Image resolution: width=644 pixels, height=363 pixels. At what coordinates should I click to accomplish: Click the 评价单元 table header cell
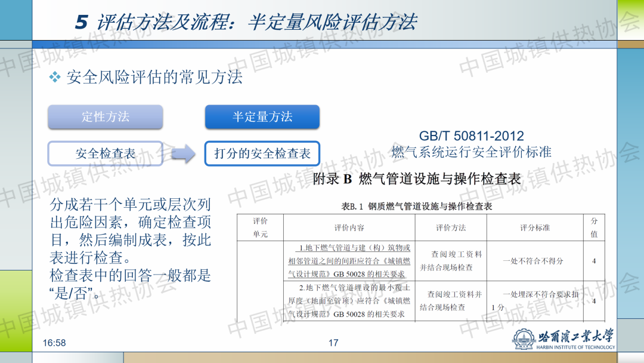(x=260, y=227)
